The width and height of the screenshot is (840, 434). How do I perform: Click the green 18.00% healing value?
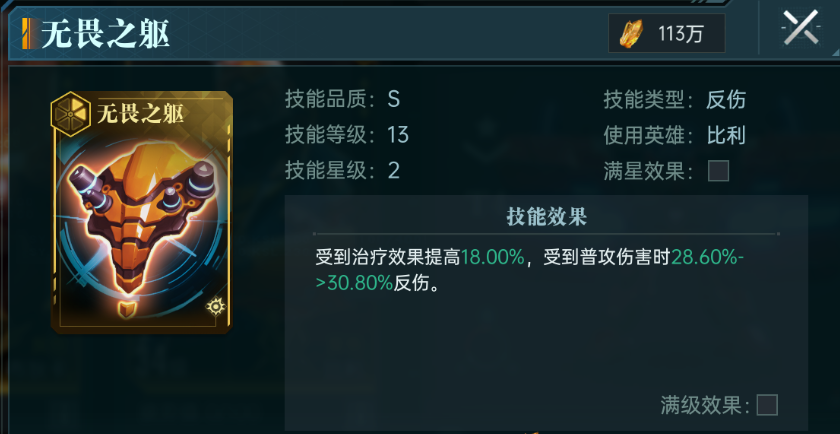click(492, 258)
